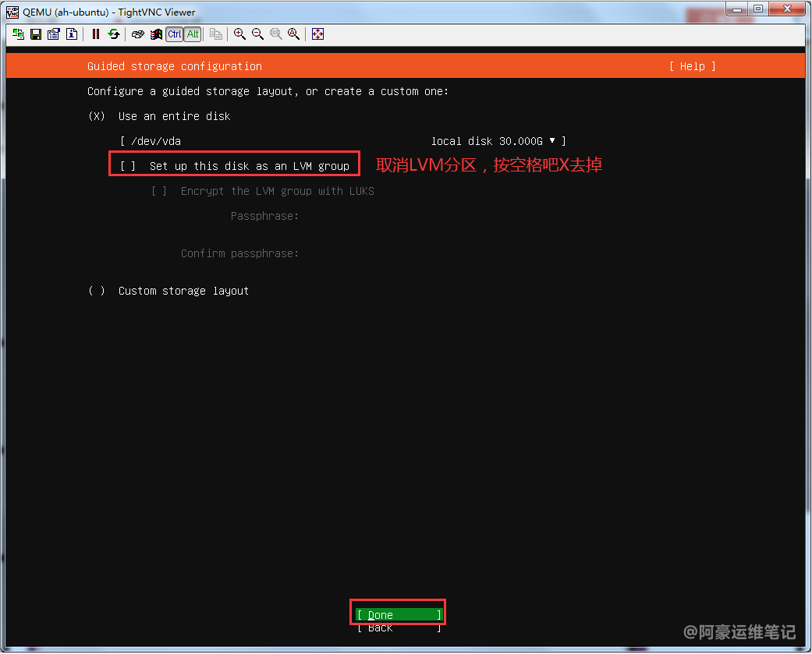812x654 pixels.
Task: Open the Connection options icon
Action: (x=54, y=34)
